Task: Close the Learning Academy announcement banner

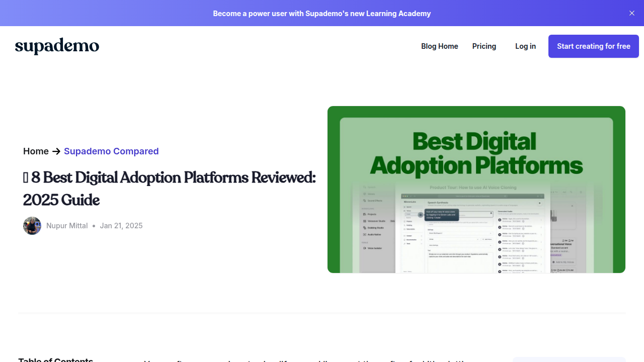Action: coord(632,13)
